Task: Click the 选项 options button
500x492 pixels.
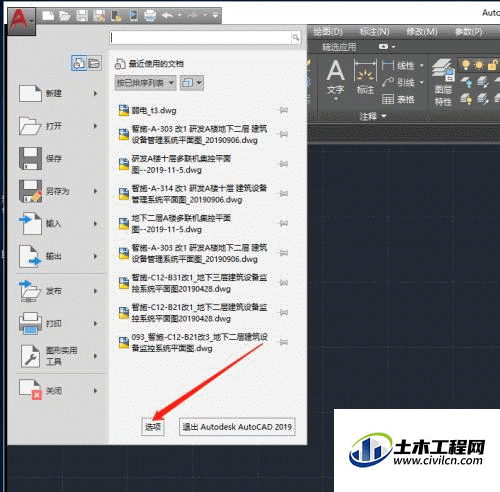Action: coord(153,427)
